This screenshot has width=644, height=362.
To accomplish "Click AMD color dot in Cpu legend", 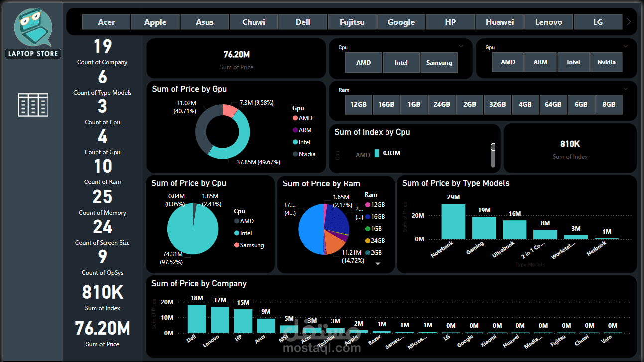I will click(x=237, y=221).
